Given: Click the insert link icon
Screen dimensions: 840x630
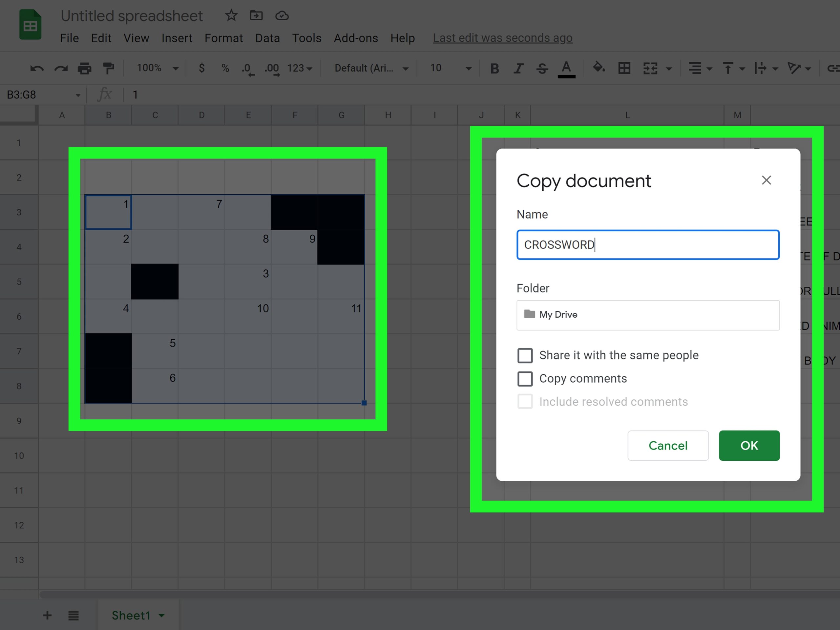Looking at the screenshot, I should coord(835,68).
